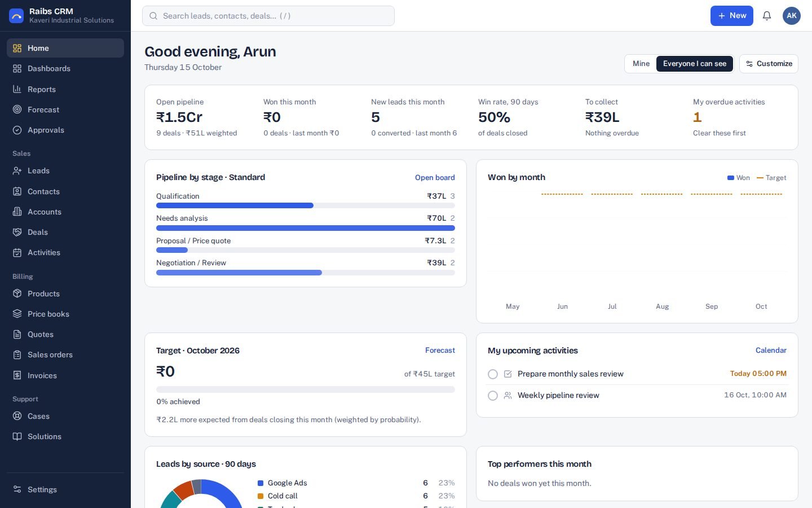Click the notifications bell icon

pos(767,16)
